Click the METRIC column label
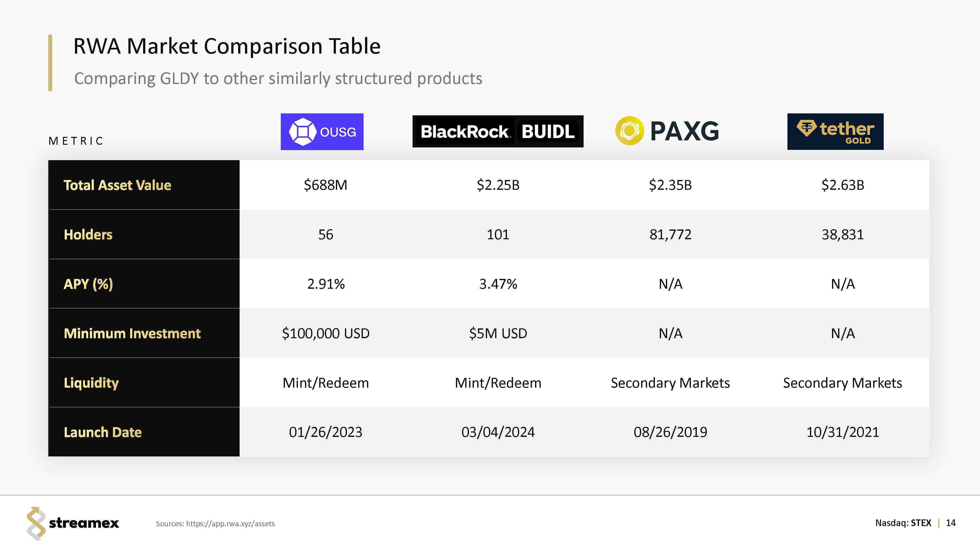 point(76,141)
